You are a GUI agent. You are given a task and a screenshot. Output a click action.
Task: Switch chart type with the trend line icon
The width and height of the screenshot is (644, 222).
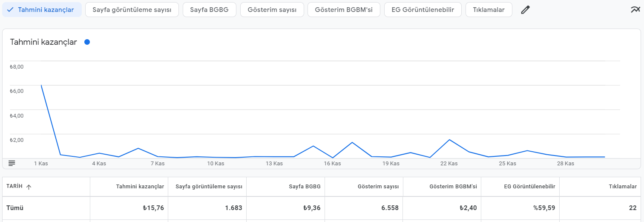click(635, 10)
